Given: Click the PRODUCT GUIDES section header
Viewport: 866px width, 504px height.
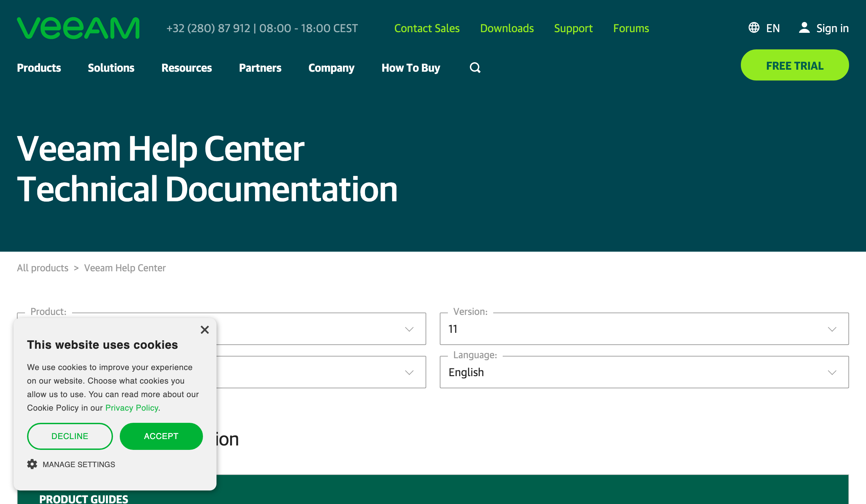Looking at the screenshot, I should point(84,499).
